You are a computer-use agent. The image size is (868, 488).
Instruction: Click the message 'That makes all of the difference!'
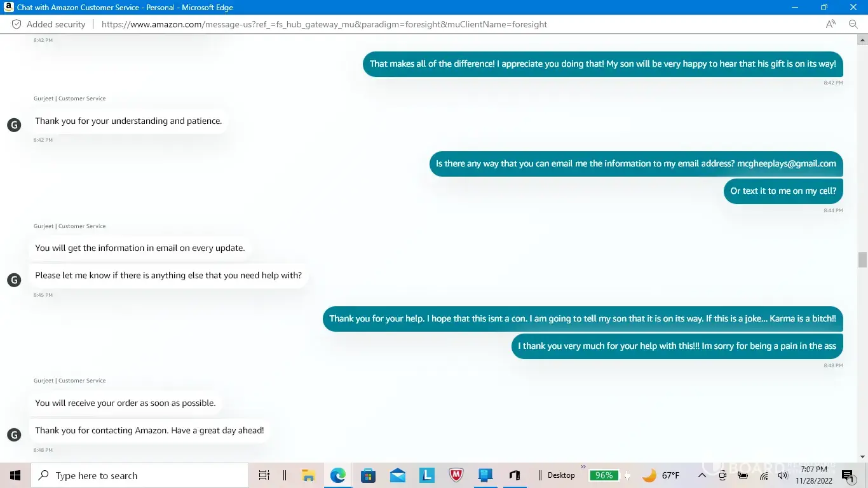click(x=603, y=64)
